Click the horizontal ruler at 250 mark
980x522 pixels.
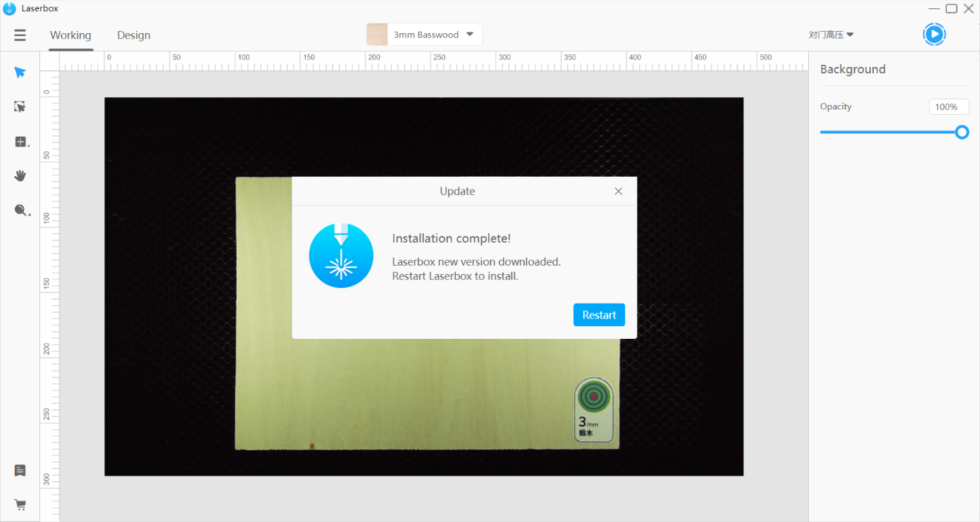pyautogui.click(x=439, y=58)
